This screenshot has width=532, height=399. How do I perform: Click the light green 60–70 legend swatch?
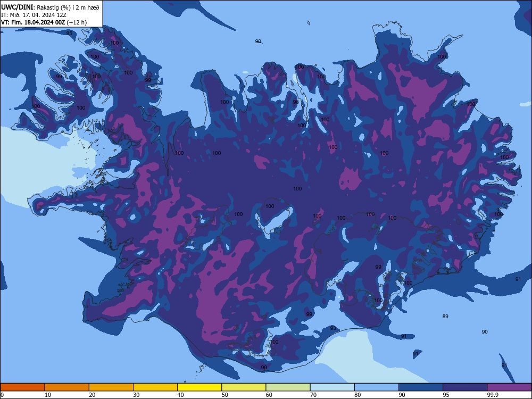coord(288,387)
